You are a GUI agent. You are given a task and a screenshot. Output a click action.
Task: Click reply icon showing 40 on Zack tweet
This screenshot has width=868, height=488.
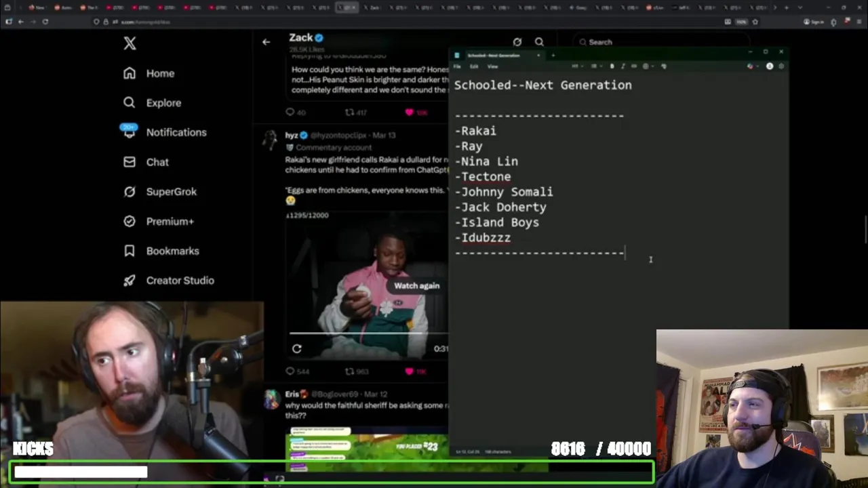(296, 113)
